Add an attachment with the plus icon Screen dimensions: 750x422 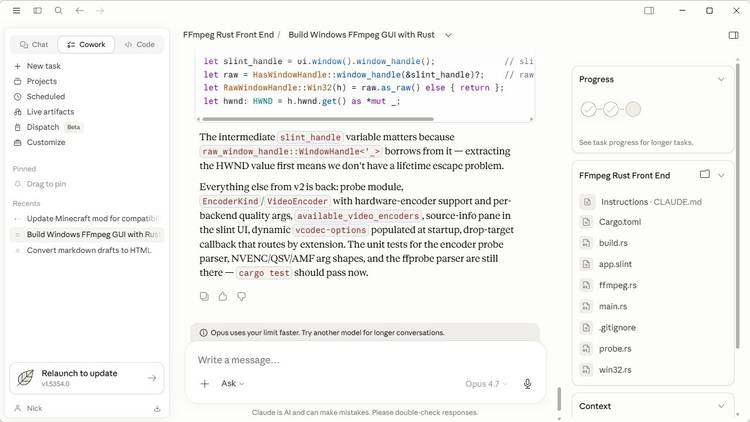pos(205,384)
